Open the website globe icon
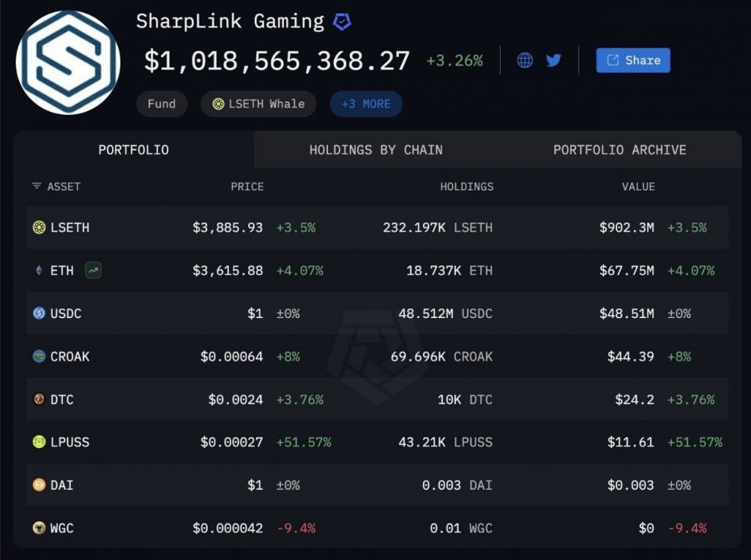The image size is (751, 560). pyautogui.click(x=525, y=60)
